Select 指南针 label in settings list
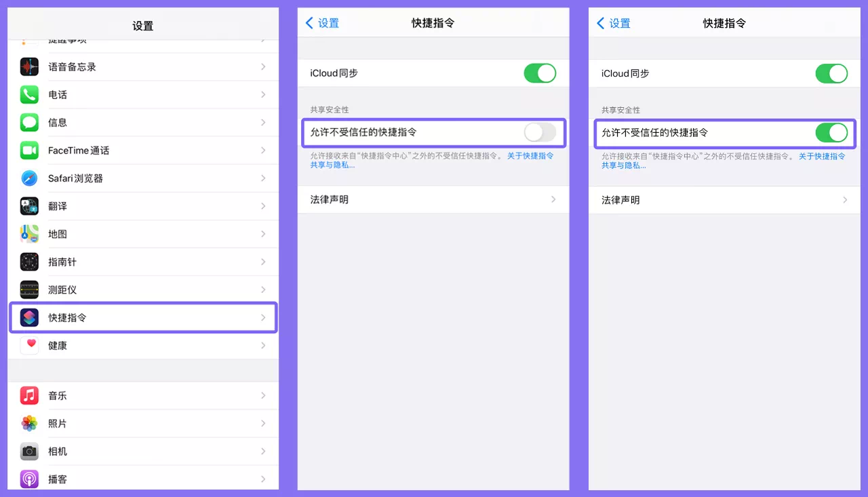The image size is (868, 497). (x=62, y=262)
